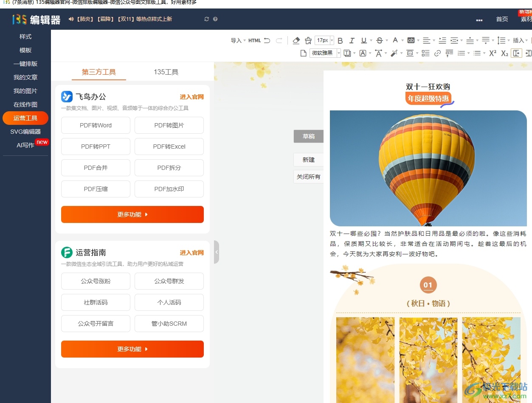This screenshot has width=532, height=403.
Task: Click the new blank document icon
Action: point(303,53)
